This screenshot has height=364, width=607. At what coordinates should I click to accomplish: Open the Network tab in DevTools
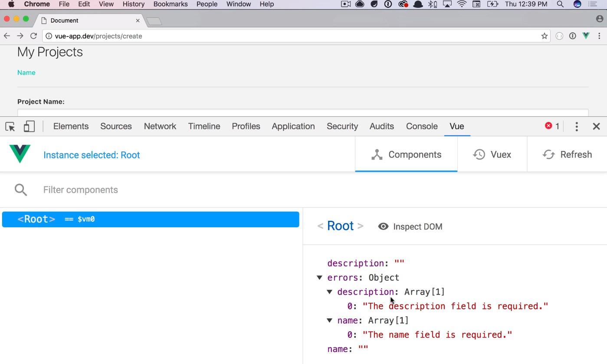pyautogui.click(x=160, y=126)
